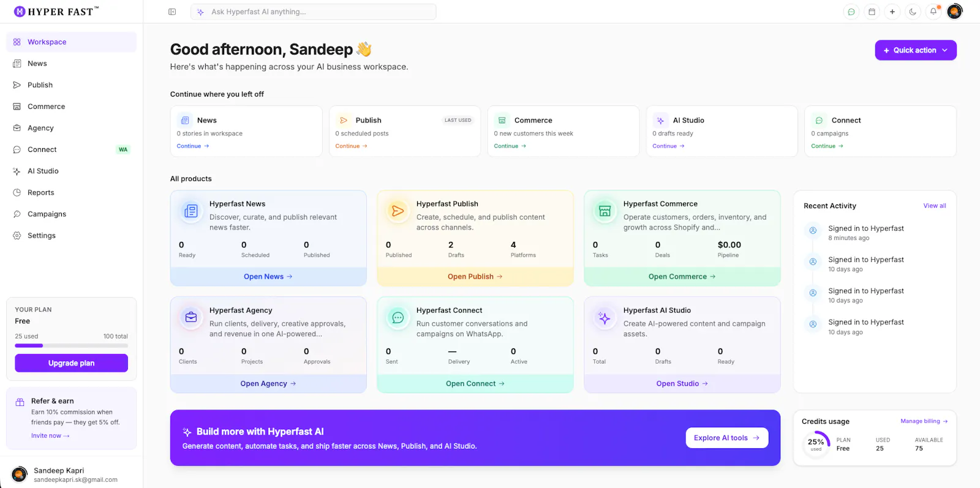The width and height of the screenshot is (980, 488).
Task: Open the profile avatar in top bar
Action: tap(954, 12)
